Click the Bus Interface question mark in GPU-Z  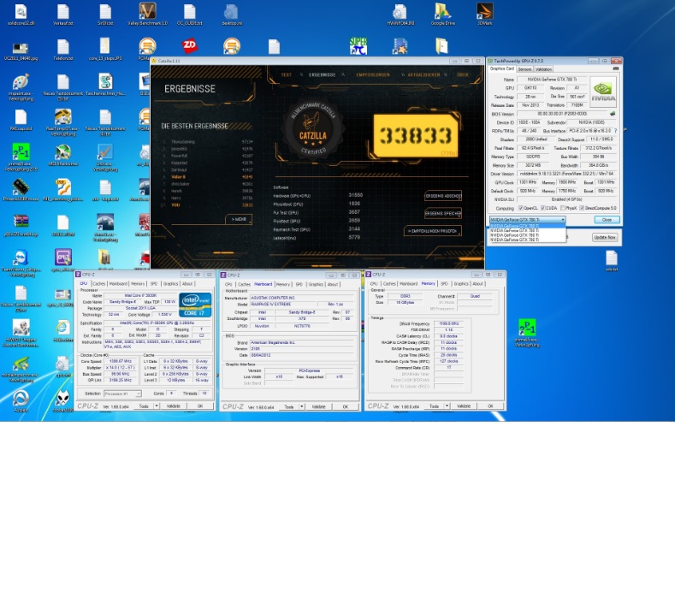pos(615,130)
